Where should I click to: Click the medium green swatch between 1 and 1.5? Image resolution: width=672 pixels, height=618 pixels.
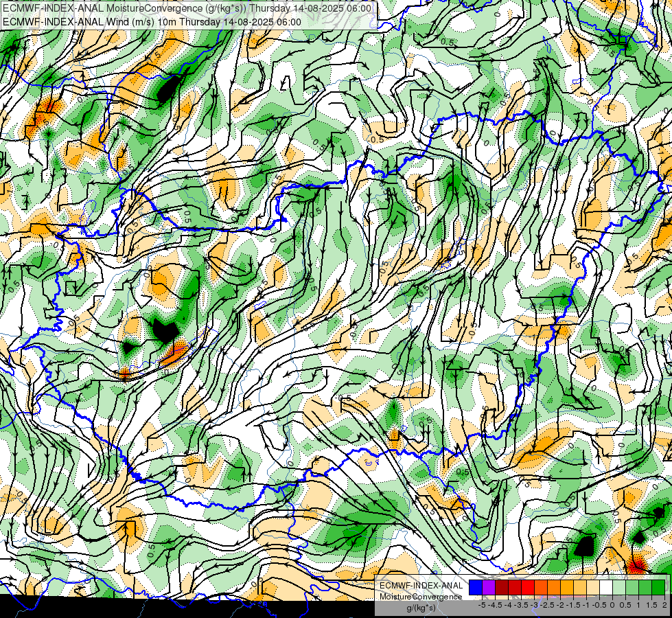(645, 587)
